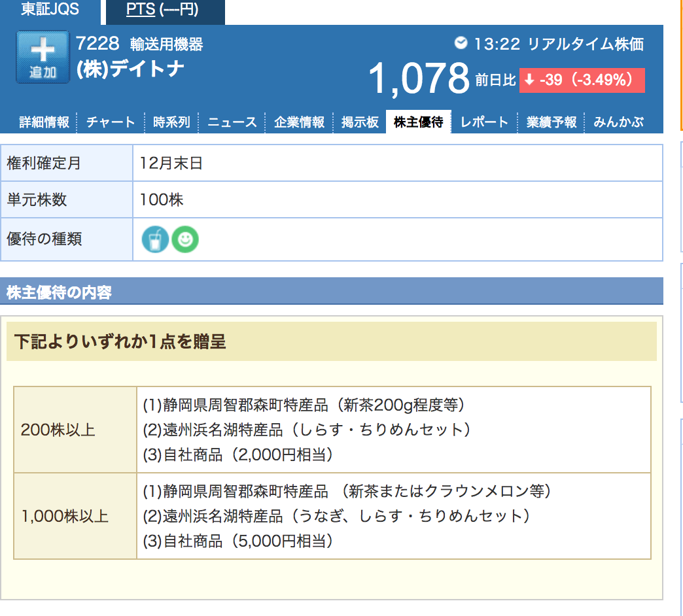
Task: Click the 単元株数 row header
Action: pos(67,199)
